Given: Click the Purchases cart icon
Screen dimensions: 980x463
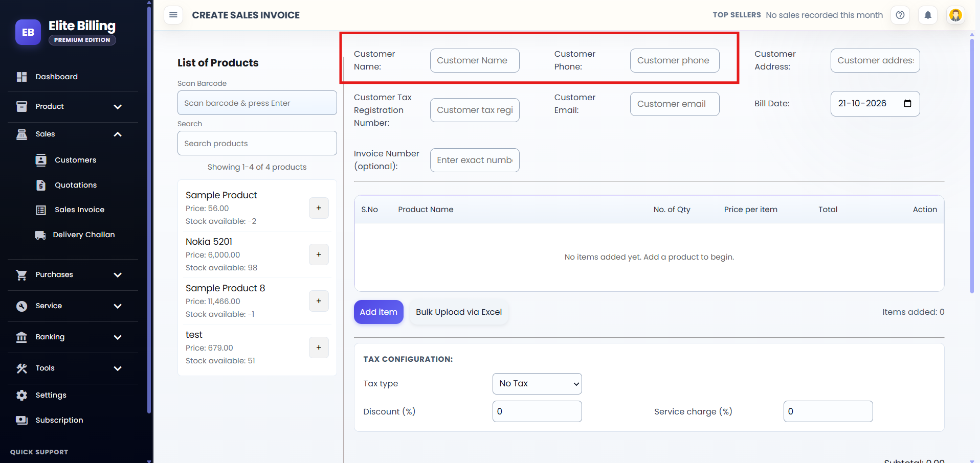Looking at the screenshot, I should [x=21, y=274].
